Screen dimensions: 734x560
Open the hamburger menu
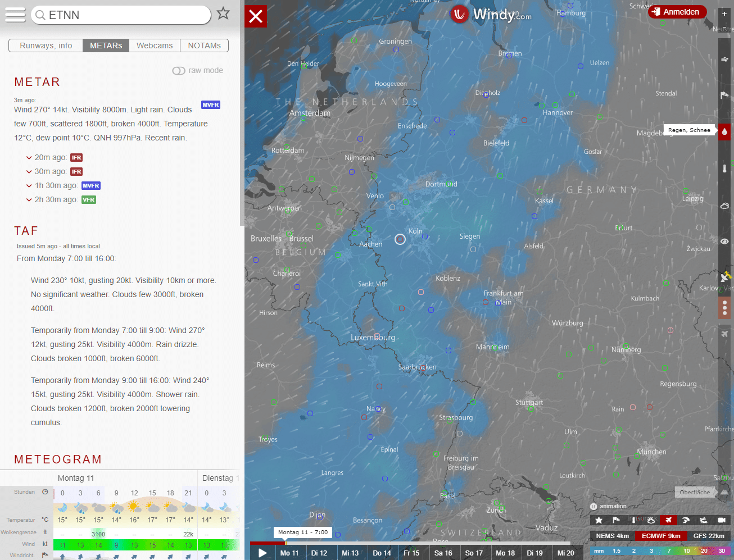(x=15, y=15)
